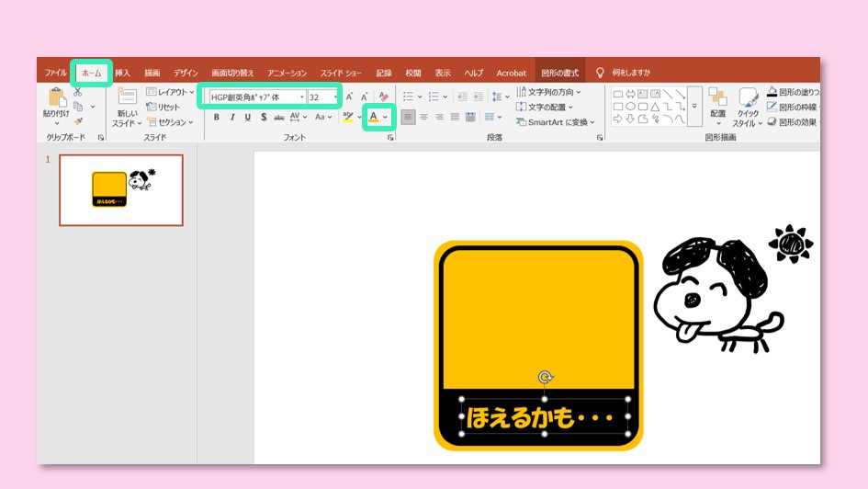
Task: Click the クイックスタイル quick styles icon
Action: [x=748, y=98]
